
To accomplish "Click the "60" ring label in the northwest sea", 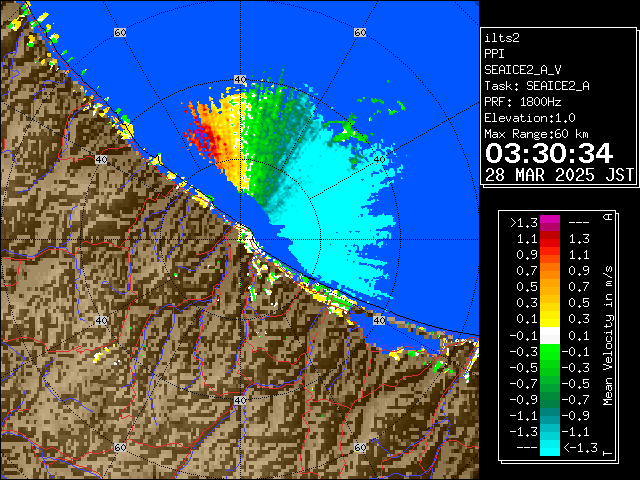I will [120, 32].
